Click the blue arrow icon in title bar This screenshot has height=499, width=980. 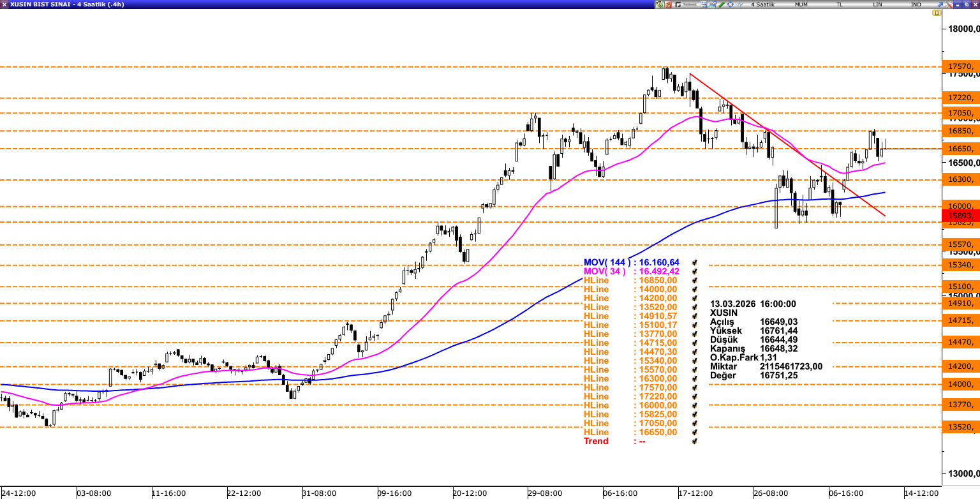click(939, 4)
